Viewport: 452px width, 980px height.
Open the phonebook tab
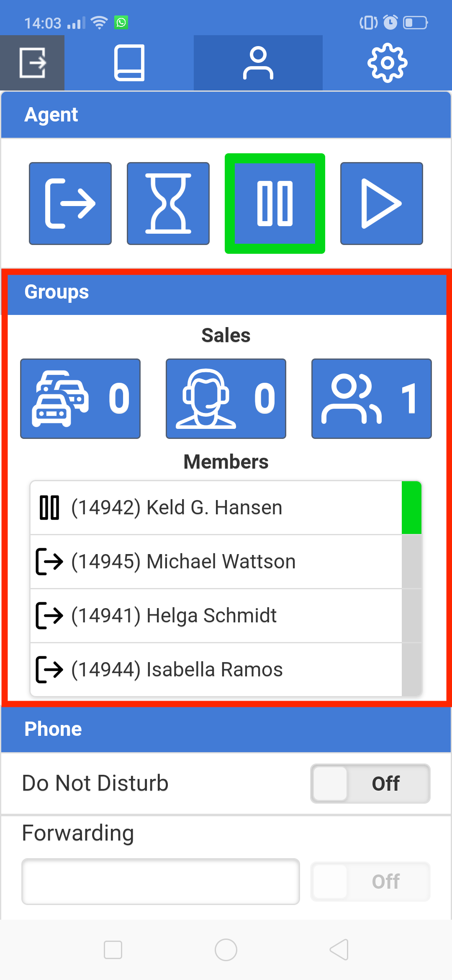click(x=129, y=63)
